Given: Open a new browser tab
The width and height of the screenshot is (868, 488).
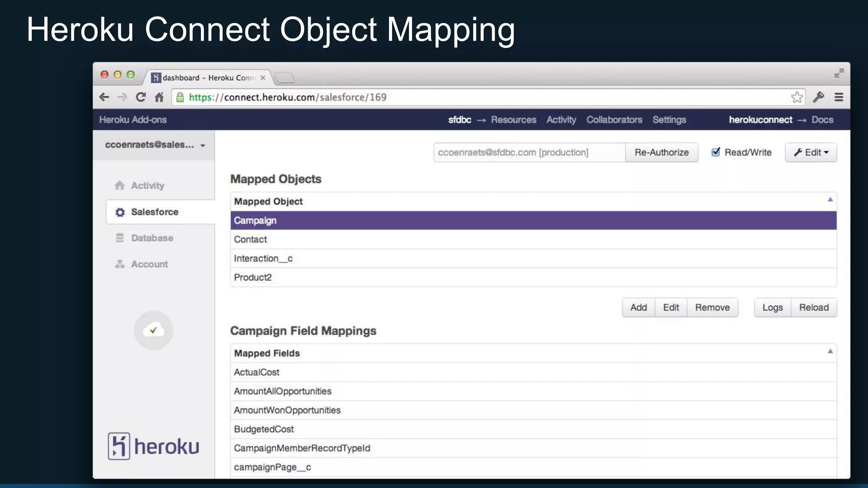Looking at the screenshot, I should [x=284, y=78].
